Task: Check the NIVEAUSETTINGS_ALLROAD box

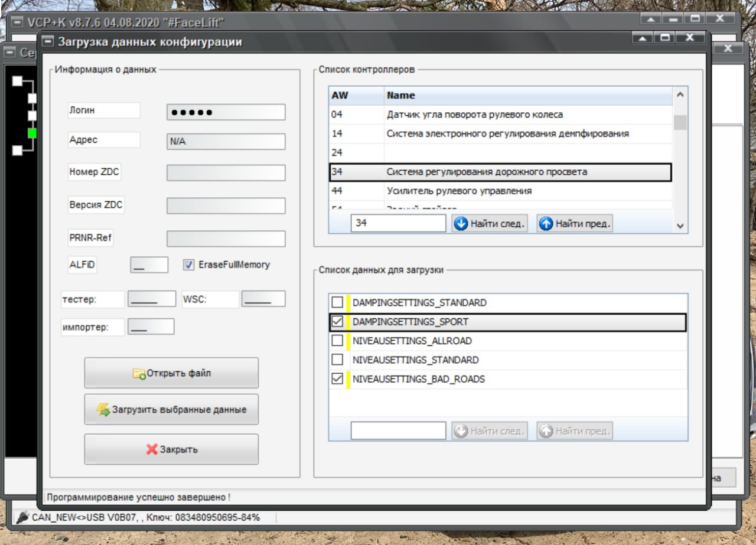Action: [337, 341]
